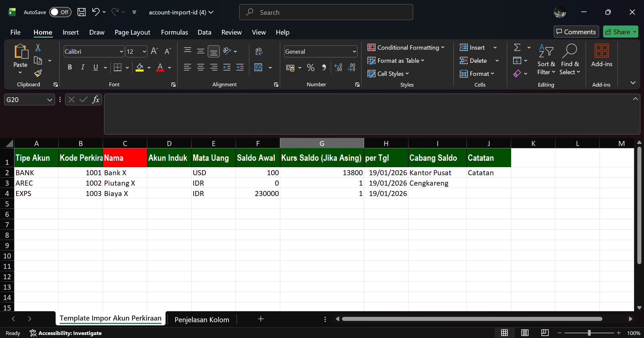Viewport: 644px width, 338px height.
Task: Save the workbook with floppy disk icon
Action: pos(82,12)
